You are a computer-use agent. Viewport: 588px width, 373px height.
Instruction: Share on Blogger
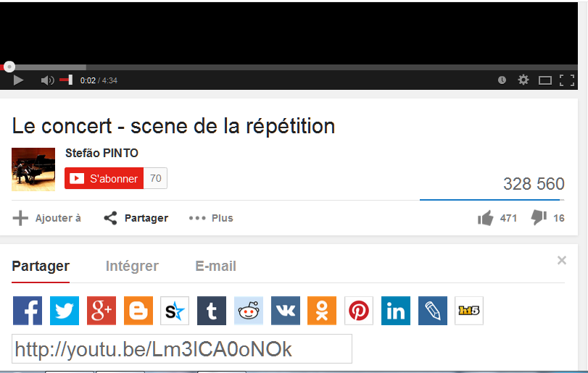click(138, 311)
